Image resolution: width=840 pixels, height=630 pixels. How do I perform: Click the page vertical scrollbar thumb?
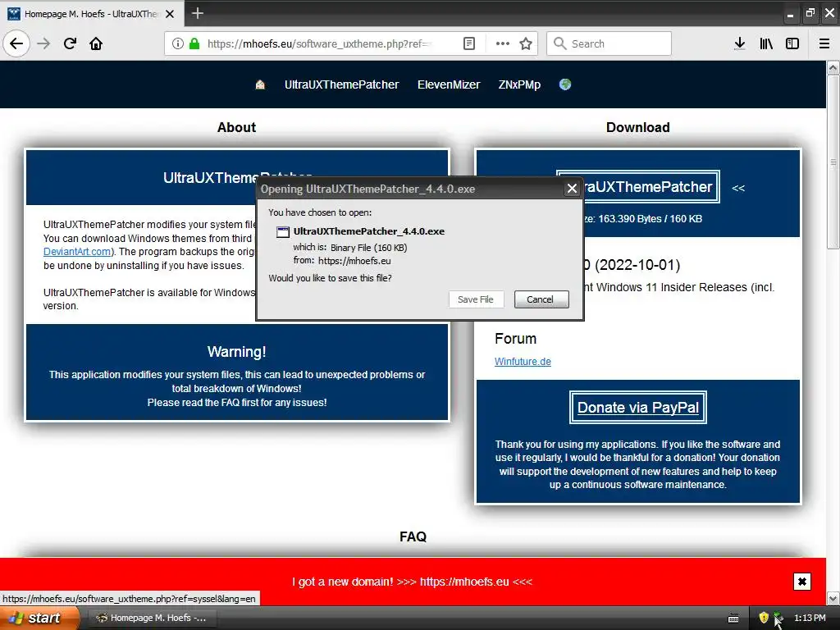pos(833,162)
